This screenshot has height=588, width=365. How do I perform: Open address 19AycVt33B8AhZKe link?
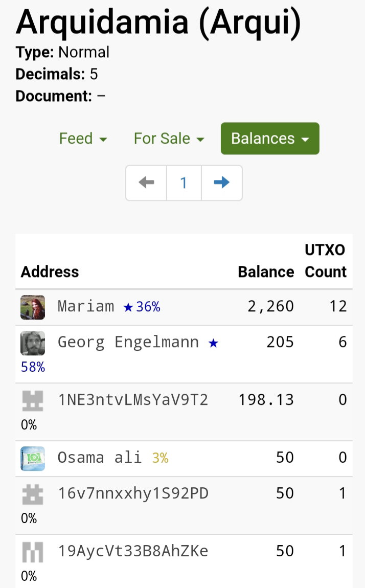tap(133, 551)
